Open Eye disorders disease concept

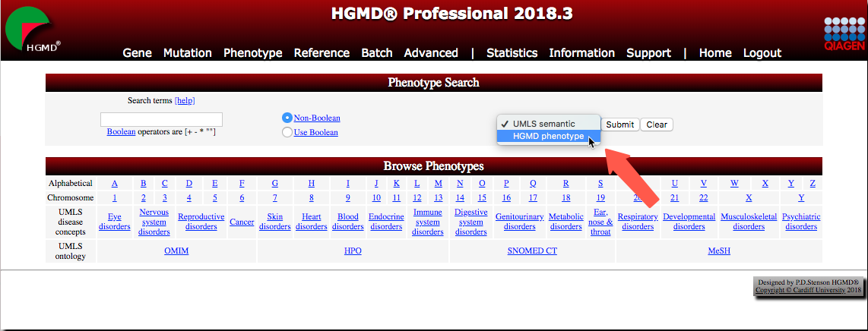click(115, 222)
